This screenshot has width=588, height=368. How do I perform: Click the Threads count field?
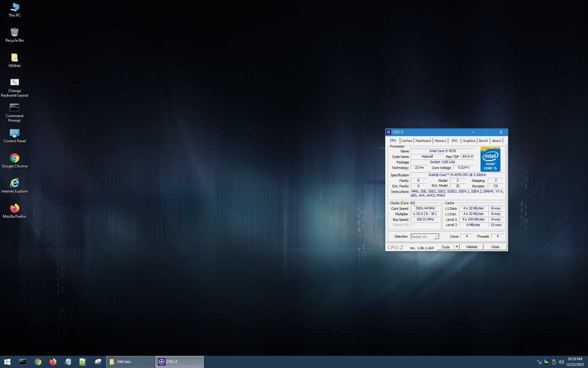497,237
